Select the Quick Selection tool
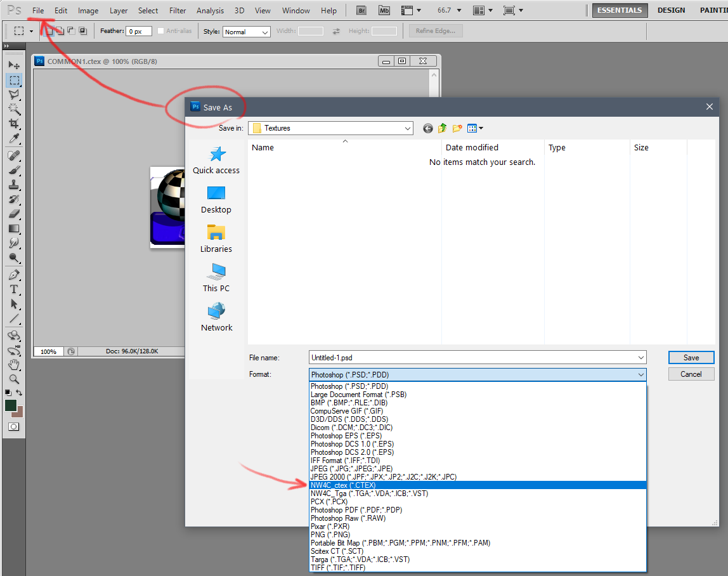Image resolution: width=728 pixels, height=576 pixels. [x=14, y=109]
